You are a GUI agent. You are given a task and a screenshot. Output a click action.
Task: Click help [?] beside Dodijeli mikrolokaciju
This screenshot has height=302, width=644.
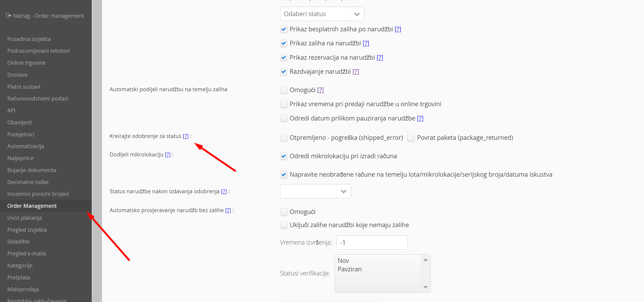click(x=168, y=155)
